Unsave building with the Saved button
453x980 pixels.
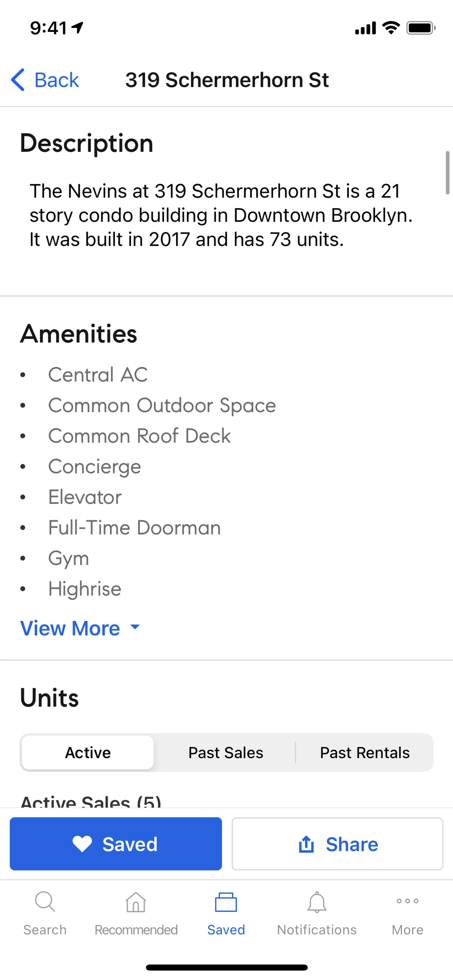(x=116, y=844)
